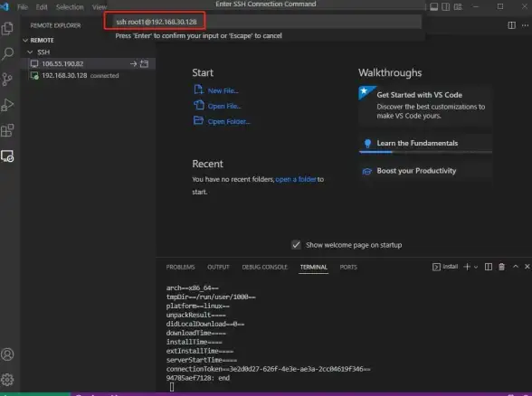Select the Install terminal instance
The width and height of the screenshot is (532, 396).
pyautogui.click(x=445, y=267)
